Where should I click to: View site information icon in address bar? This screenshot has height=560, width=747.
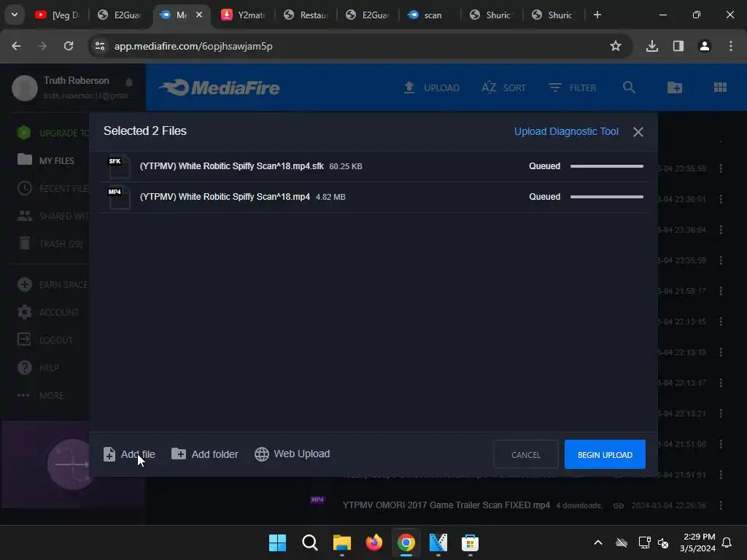100,46
